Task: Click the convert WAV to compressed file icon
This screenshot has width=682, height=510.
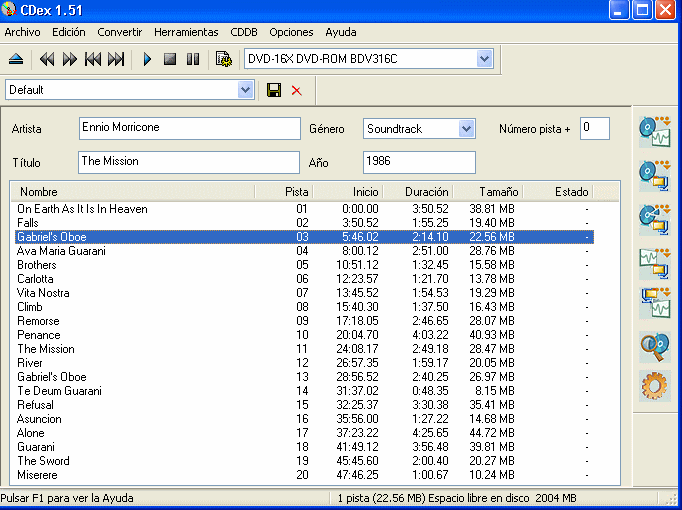Action: [654, 260]
